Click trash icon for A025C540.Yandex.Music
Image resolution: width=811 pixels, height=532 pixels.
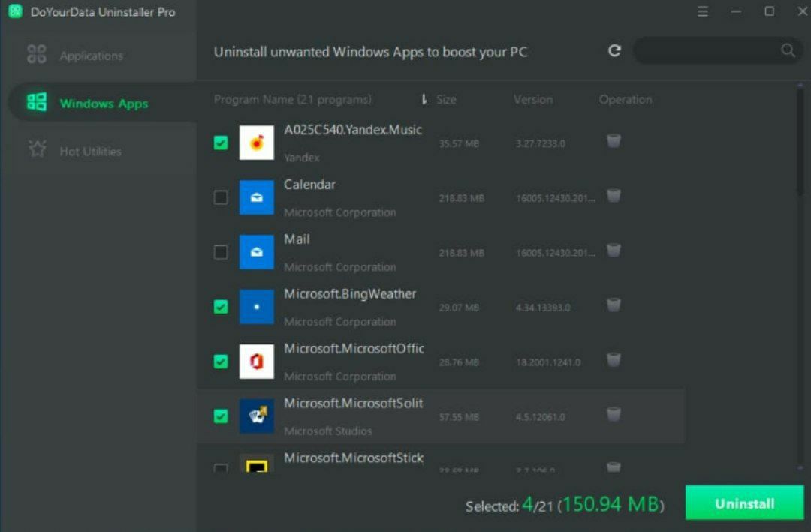[x=614, y=141]
